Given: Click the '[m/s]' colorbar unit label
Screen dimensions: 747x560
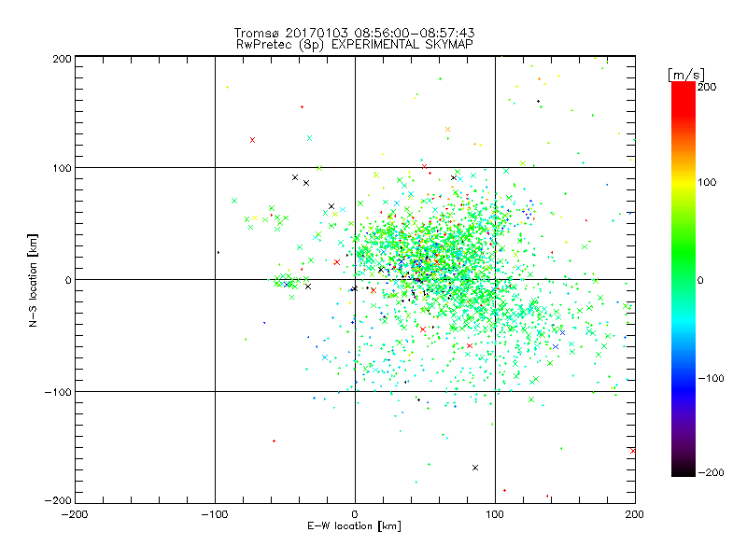Looking at the screenshot, I should coord(685,75).
